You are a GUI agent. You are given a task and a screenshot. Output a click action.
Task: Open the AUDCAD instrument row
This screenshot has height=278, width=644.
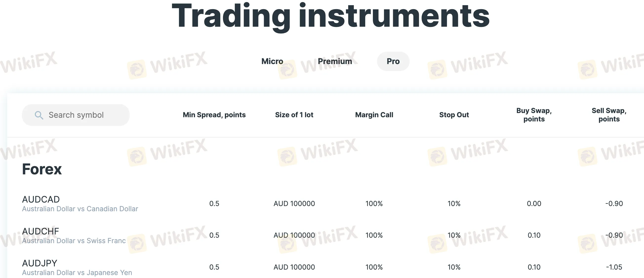pyautogui.click(x=41, y=199)
